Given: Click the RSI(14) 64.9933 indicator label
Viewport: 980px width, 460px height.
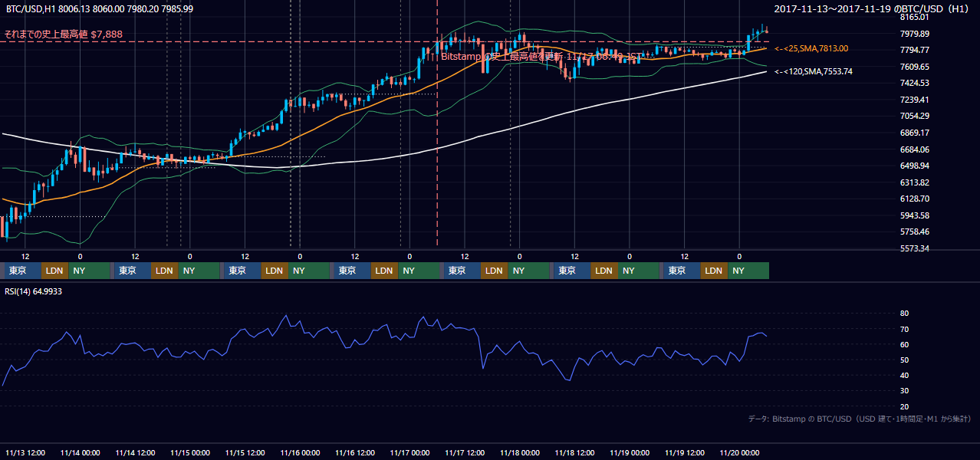Looking at the screenshot, I should coord(34,291).
